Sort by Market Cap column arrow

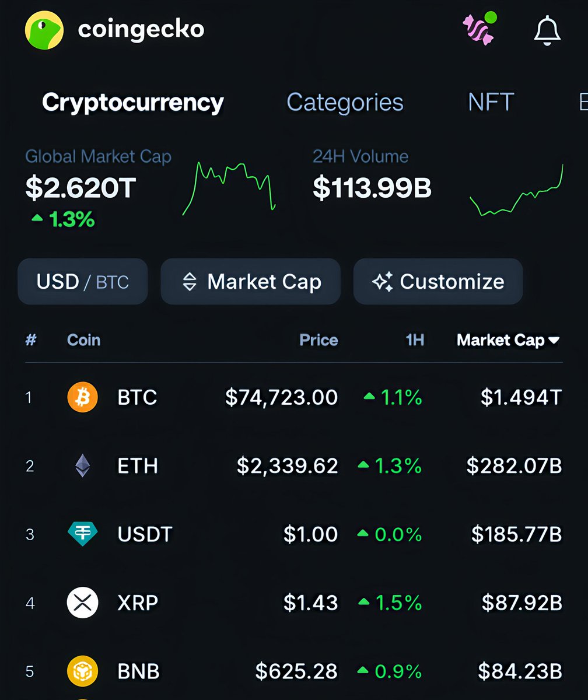point(554,340)
